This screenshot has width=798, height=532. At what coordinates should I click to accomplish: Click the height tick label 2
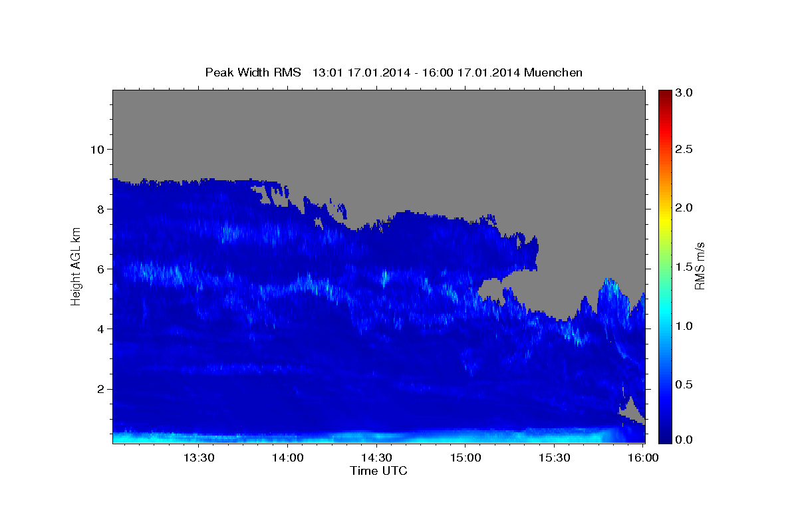tap(101, 389)
